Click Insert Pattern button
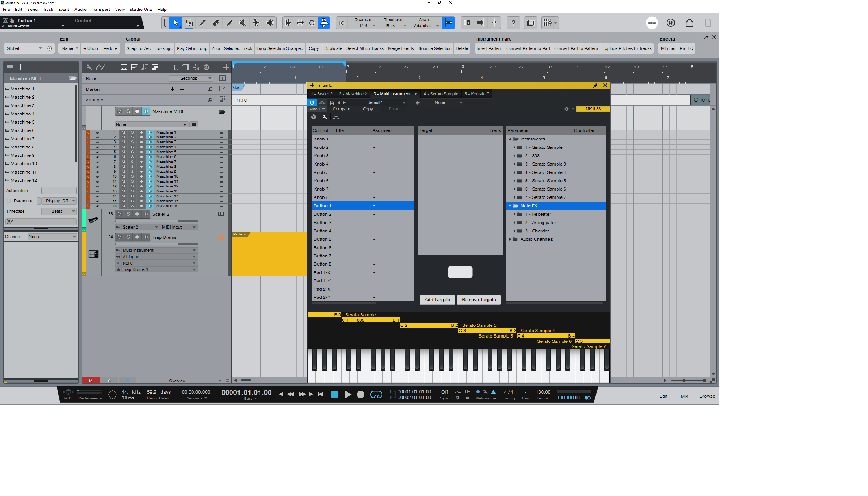Screen dimensions: 868x496 [489, 48]
